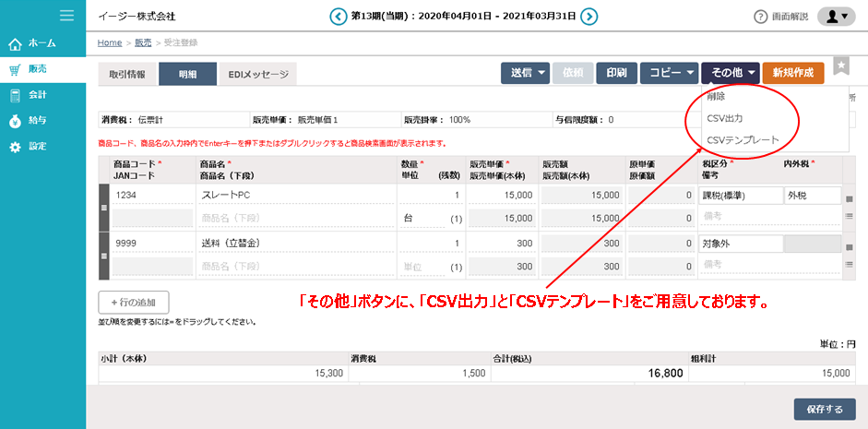Switch to the EDIメッセージ tab
Screen dimensions: 868x429
point(258,74)
